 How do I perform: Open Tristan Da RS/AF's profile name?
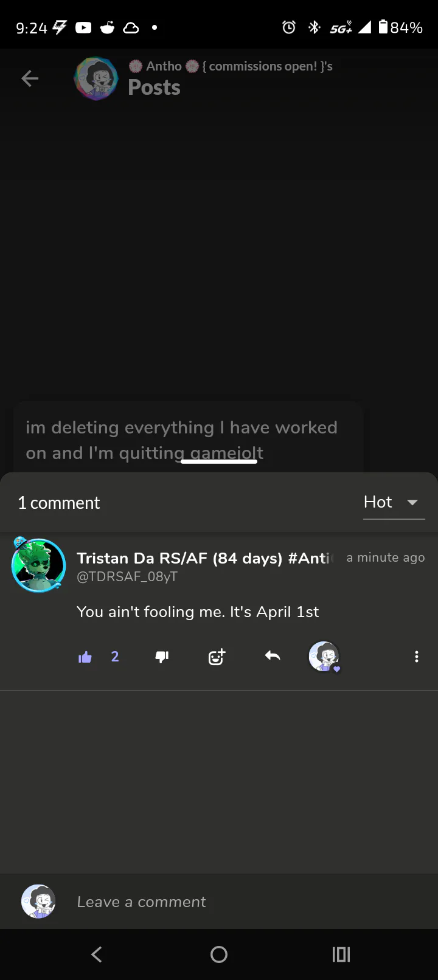204,558
